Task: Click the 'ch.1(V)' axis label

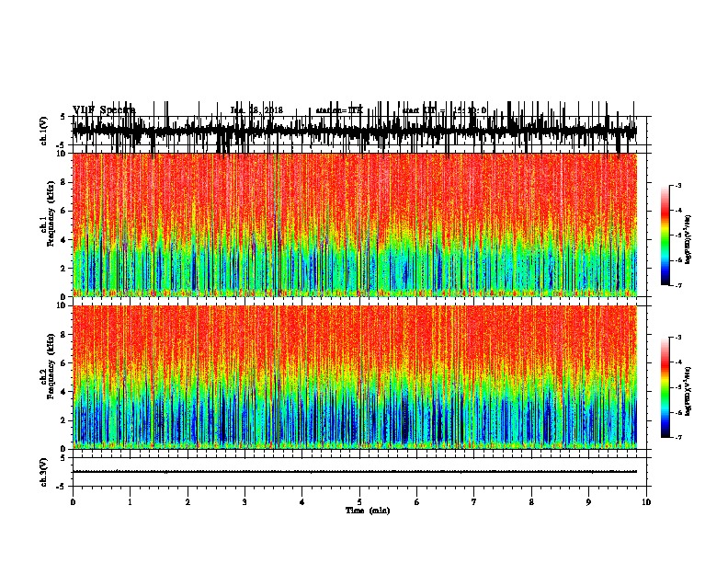Action: point(44,131)
